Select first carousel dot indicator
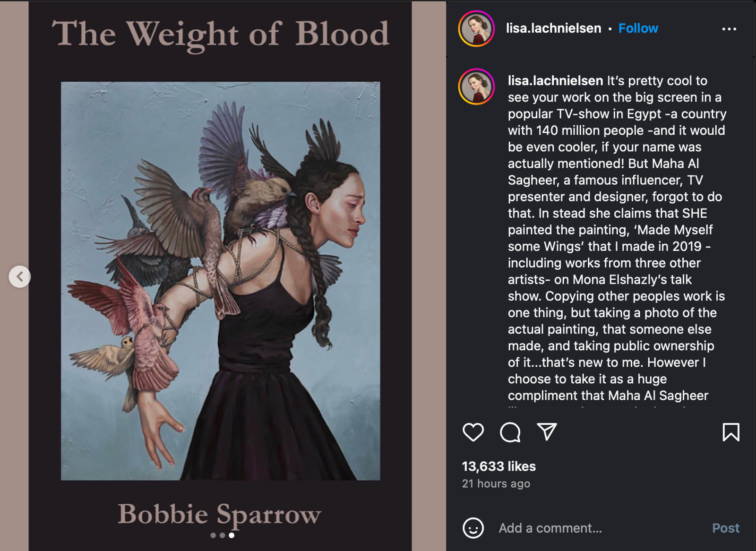 (x=213, y=535)
